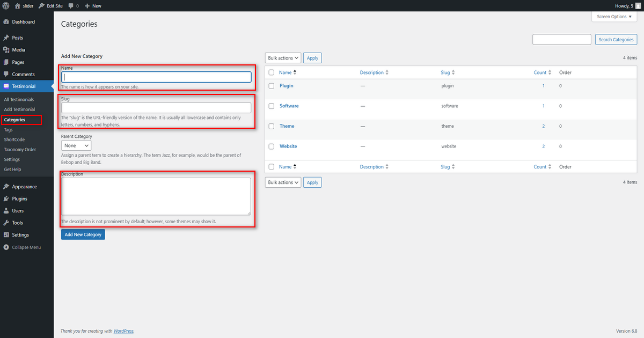Click the Tools wrench icon
Image resolution: width=644 pixels, height=338 pixels.
click(6, 223)
